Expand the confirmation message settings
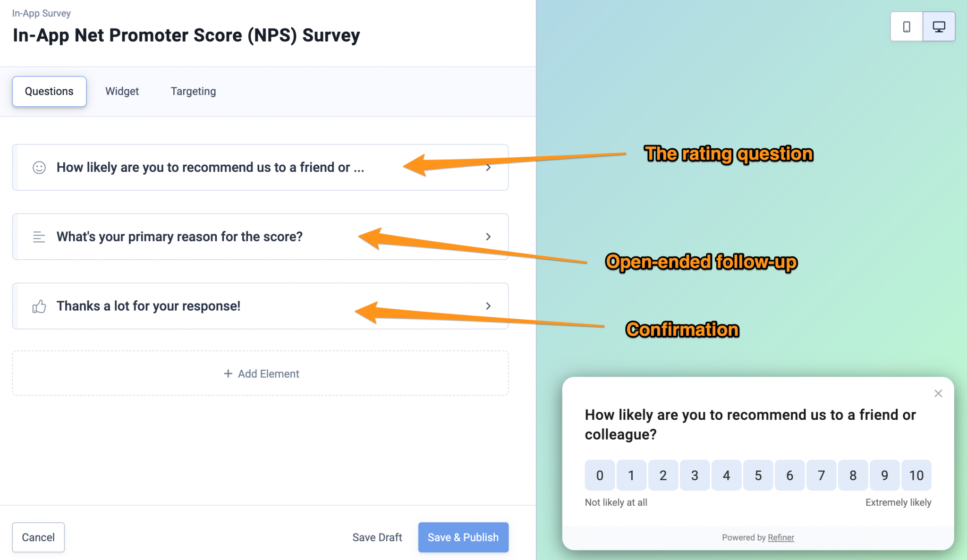The image size is (967, 560). point(489,306)
